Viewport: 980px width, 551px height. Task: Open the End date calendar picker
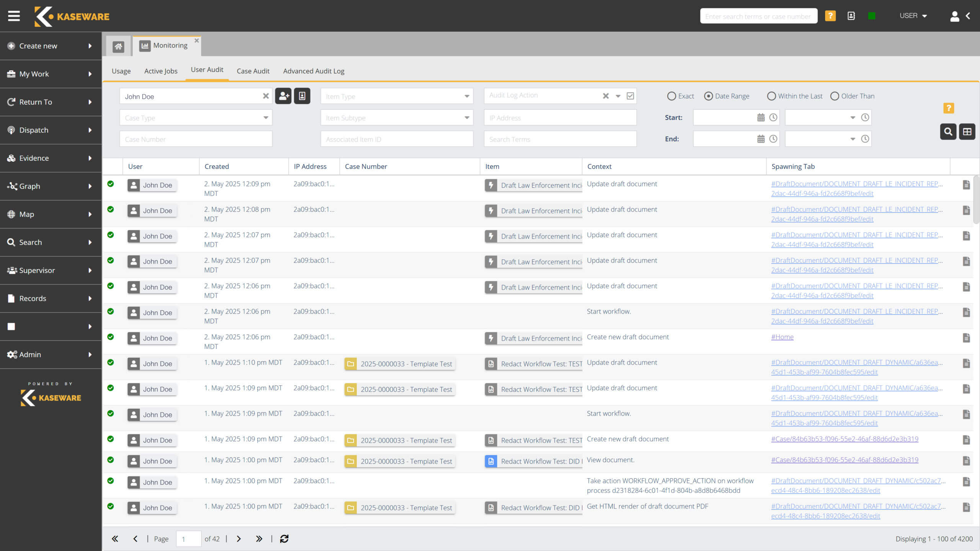click(761, 139)
